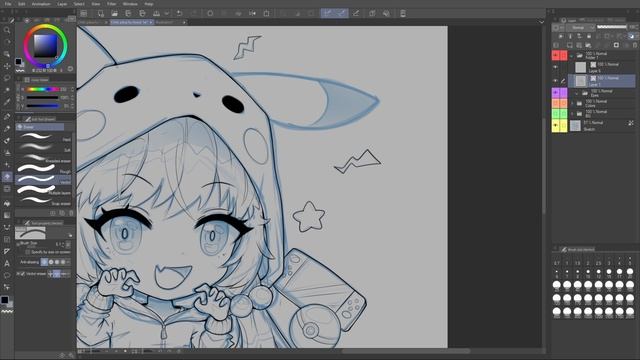Select the Fill bucket tool
The height and width of the screenshot is (360, 640).
click(x=7, y=203)
